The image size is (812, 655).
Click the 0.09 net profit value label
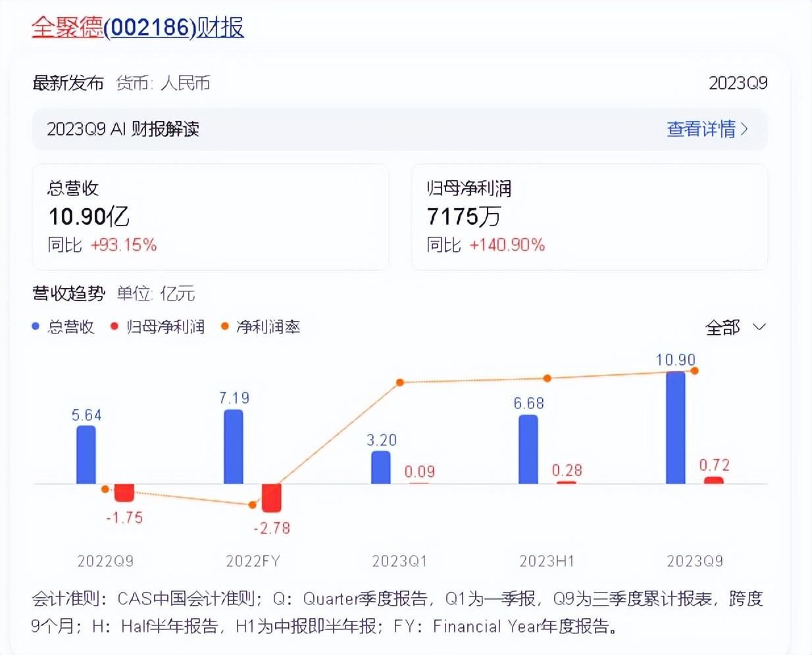tap(420, 472)
